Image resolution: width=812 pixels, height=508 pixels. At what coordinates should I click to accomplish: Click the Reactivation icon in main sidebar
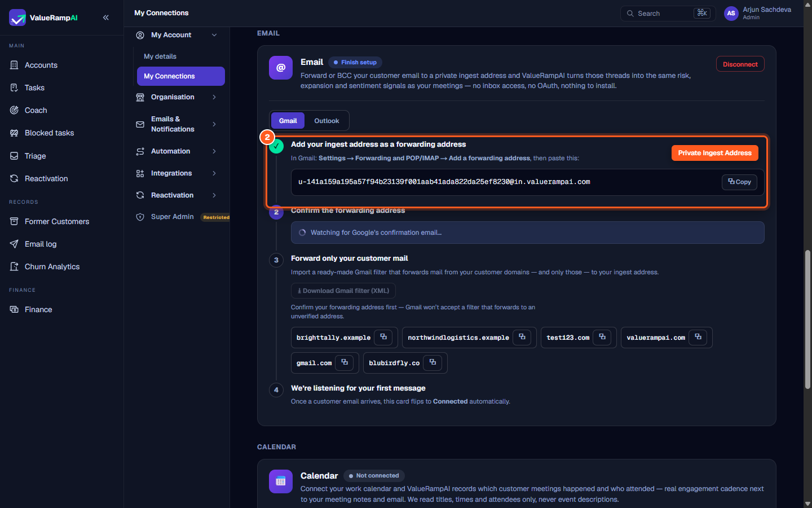14,178
